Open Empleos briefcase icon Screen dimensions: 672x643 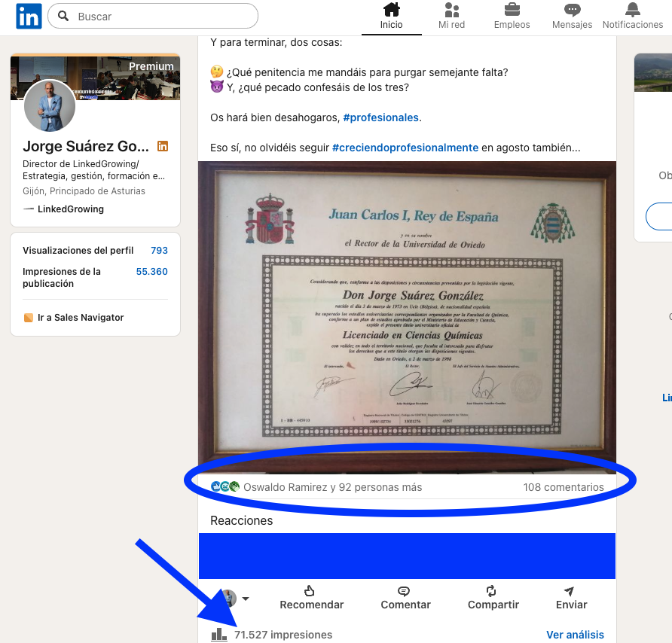click(512, 11)
